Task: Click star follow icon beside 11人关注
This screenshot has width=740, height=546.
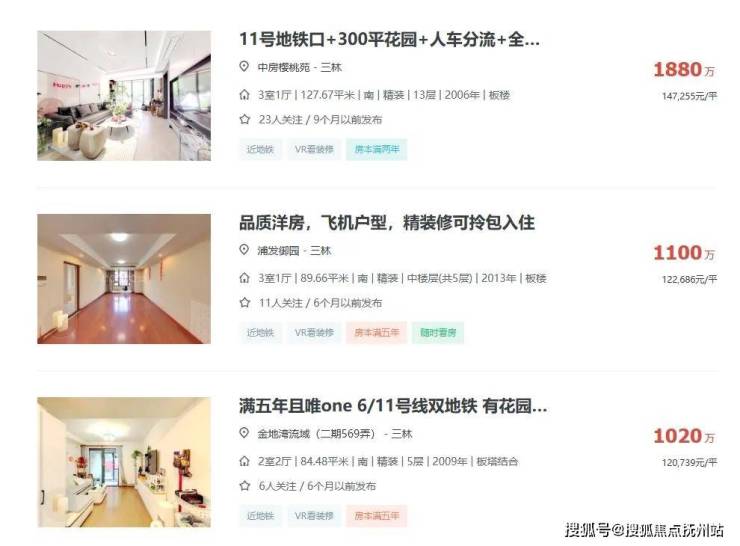Action: 244,302
